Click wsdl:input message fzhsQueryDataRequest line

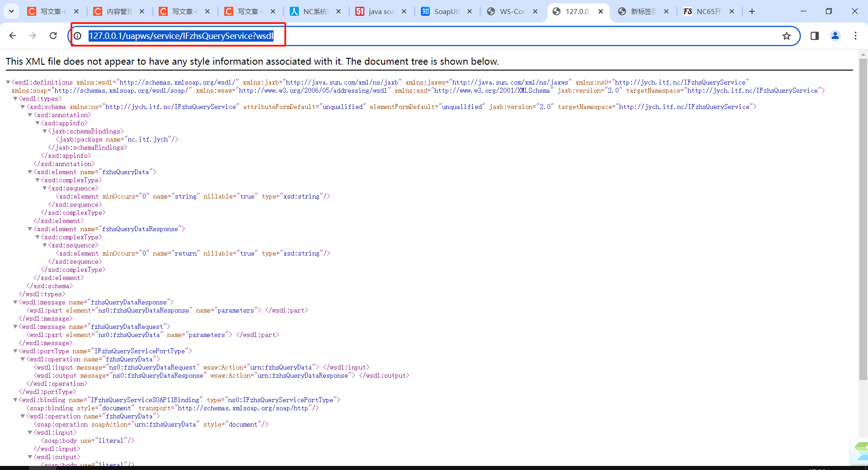(202, 367)
